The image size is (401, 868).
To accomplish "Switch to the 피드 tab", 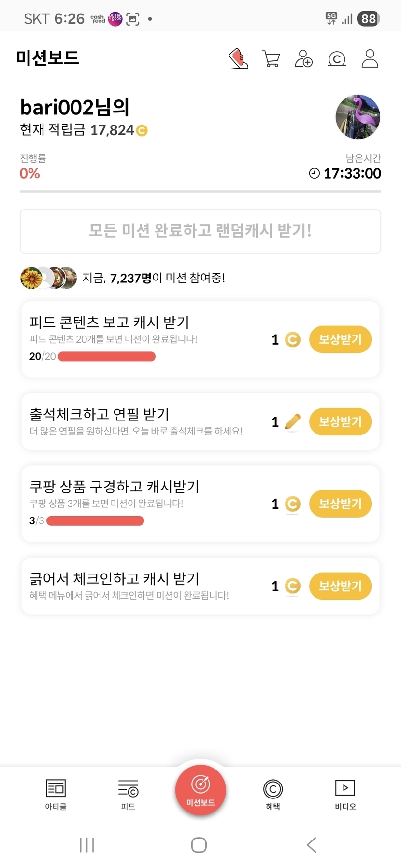I will (x=128, y=794).
